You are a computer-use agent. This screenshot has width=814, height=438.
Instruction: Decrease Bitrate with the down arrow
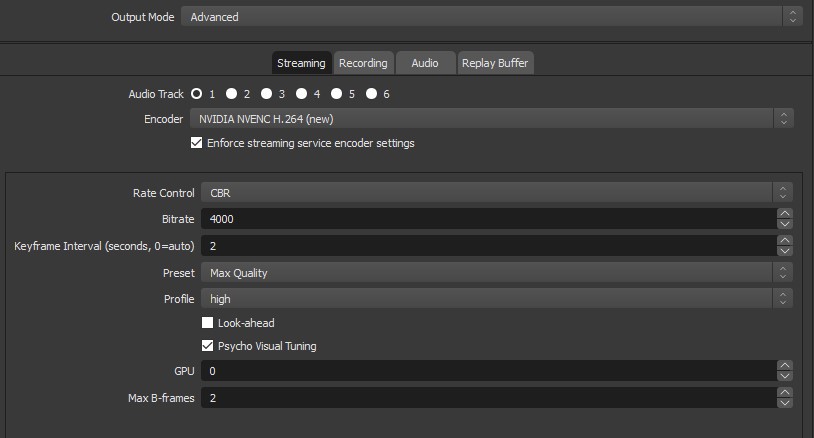tap(784, 224)
